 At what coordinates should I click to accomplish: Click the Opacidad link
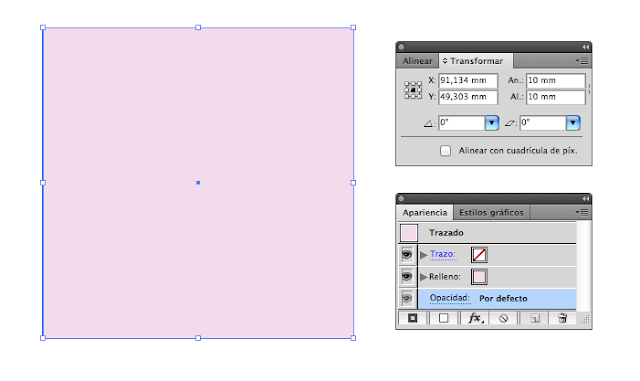point(449,298)
